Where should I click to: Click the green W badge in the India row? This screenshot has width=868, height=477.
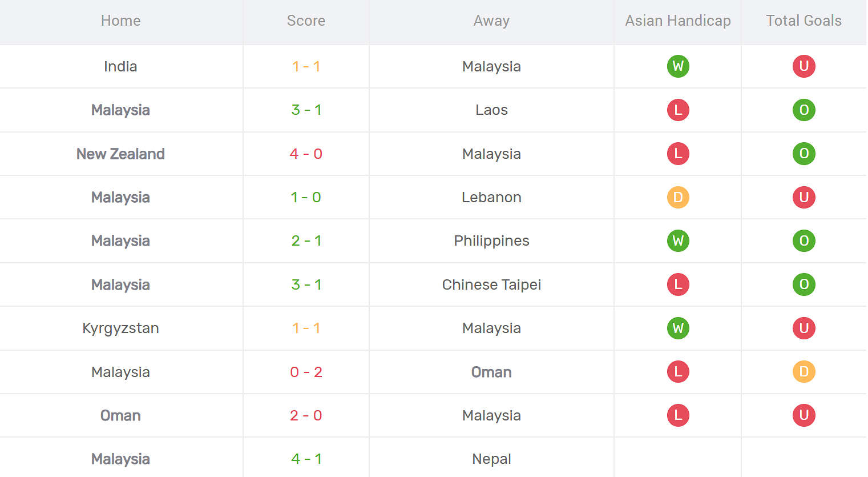pos(678,66)
